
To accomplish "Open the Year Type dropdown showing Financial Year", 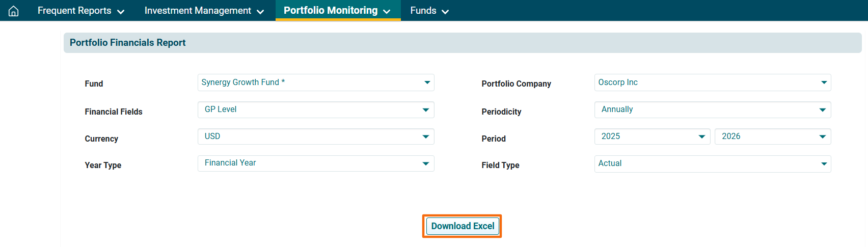I will coord(316,163).
